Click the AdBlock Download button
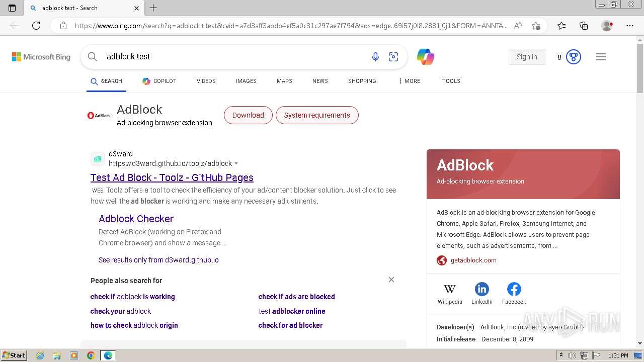644x362 pixels. 248,115
